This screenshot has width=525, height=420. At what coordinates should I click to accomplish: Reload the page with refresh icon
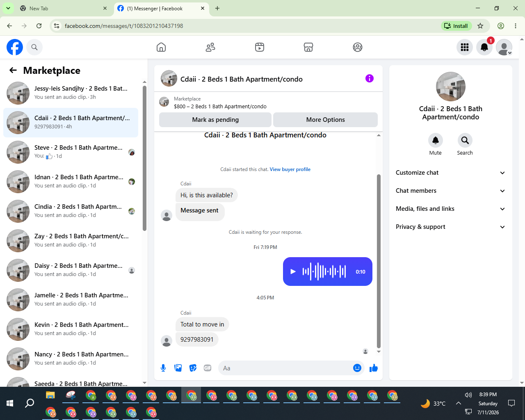[39, 26]
